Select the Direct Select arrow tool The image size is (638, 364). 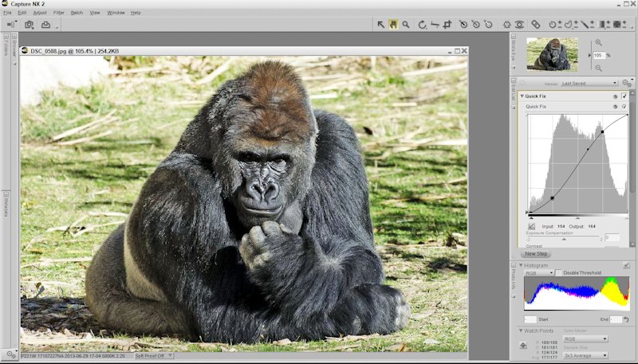click(x=381, y=25)
